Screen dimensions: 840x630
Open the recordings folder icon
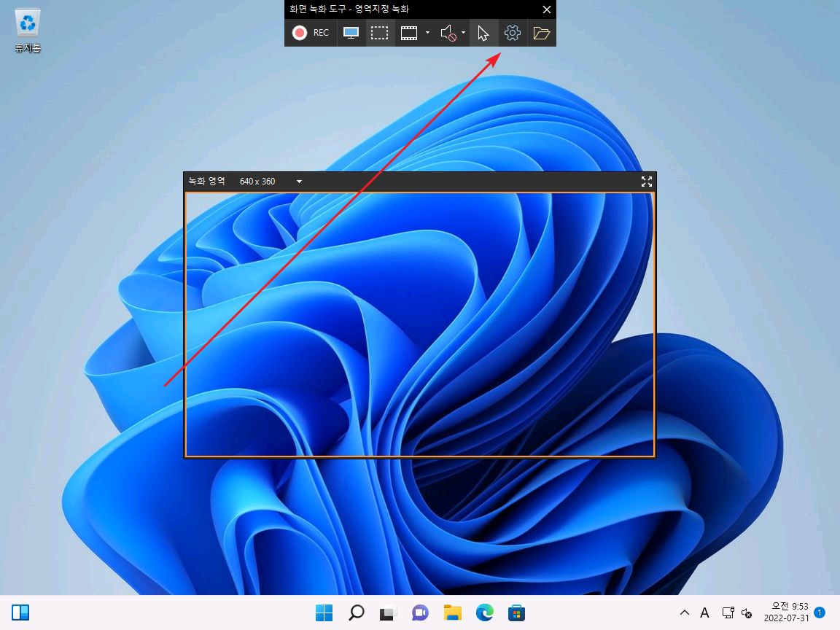(x=541, y=33)
